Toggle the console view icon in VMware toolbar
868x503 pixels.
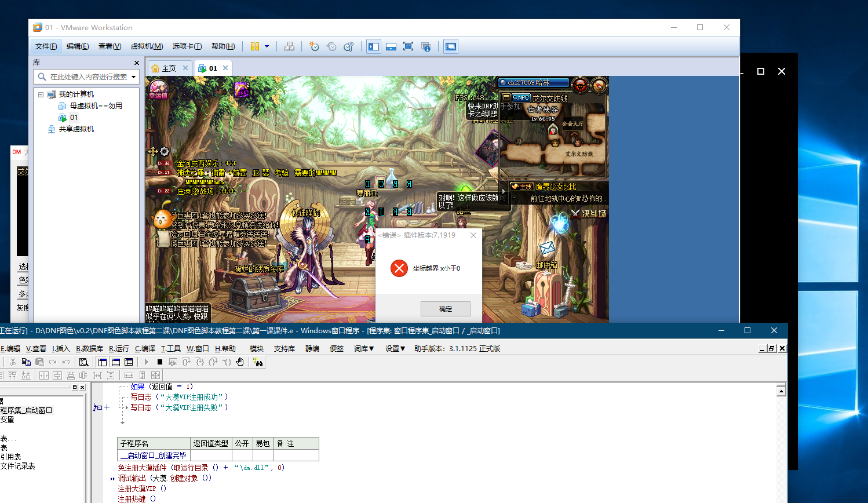coord(451,46)
